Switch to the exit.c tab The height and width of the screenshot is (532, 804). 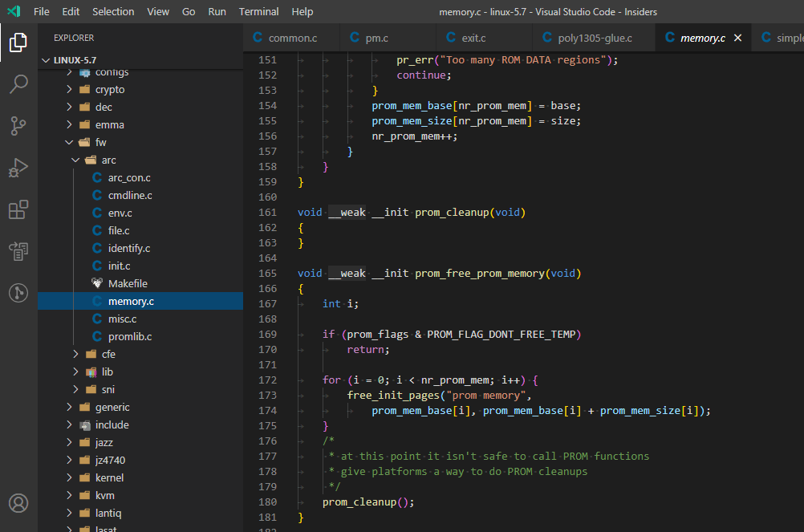pyautogui.click(x=485, y=38)
